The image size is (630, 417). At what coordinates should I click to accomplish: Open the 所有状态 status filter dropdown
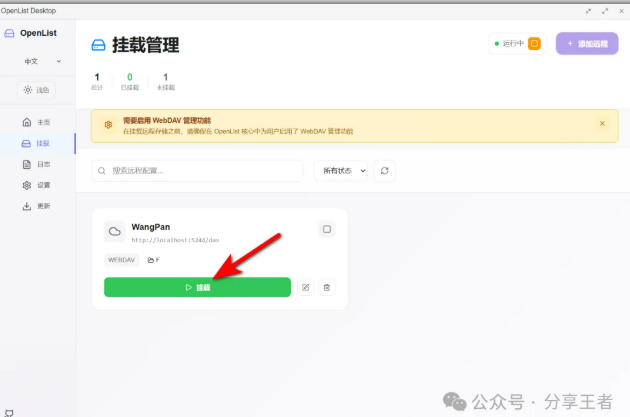341,171
